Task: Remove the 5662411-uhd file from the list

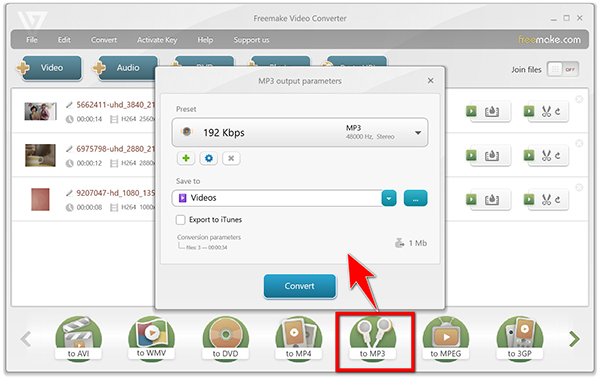Action: (x=579, y=99)
